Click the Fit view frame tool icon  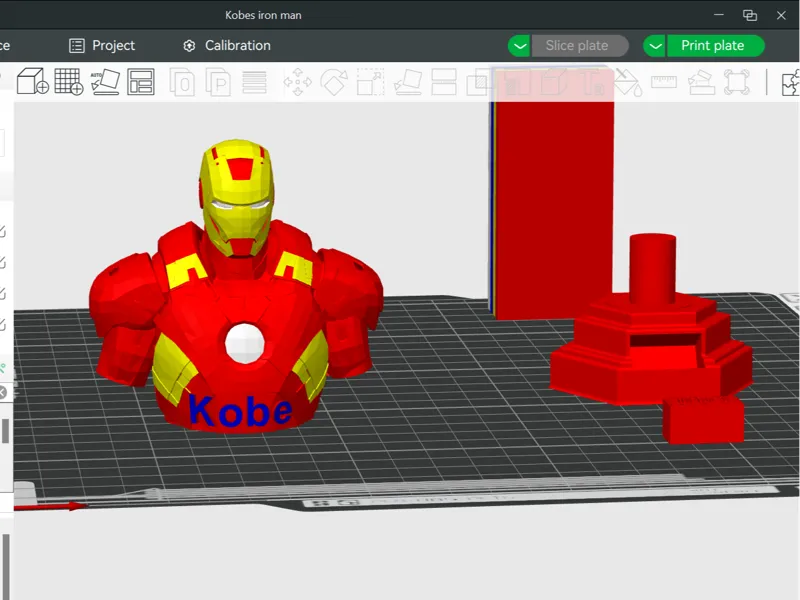point(737,82)
